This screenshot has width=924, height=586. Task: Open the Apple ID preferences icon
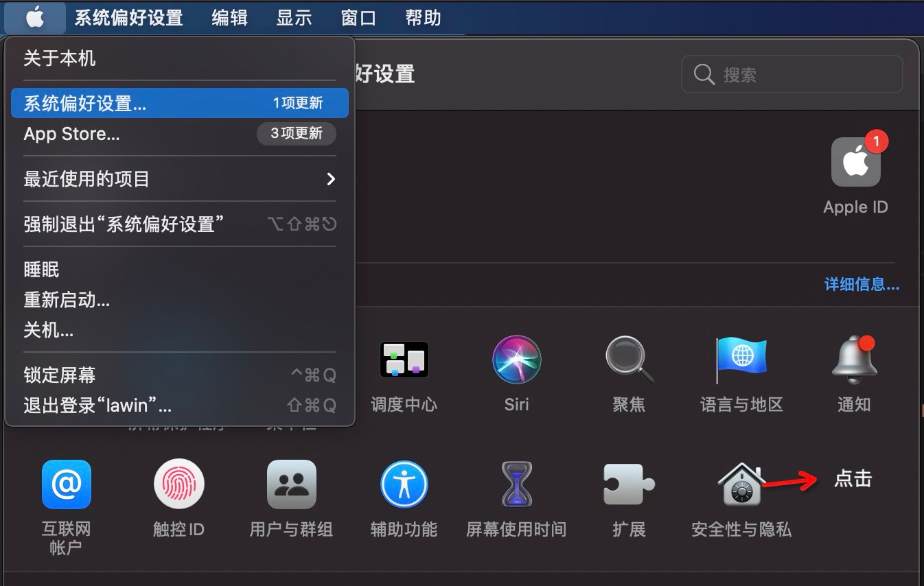click(x=855, y=163)
